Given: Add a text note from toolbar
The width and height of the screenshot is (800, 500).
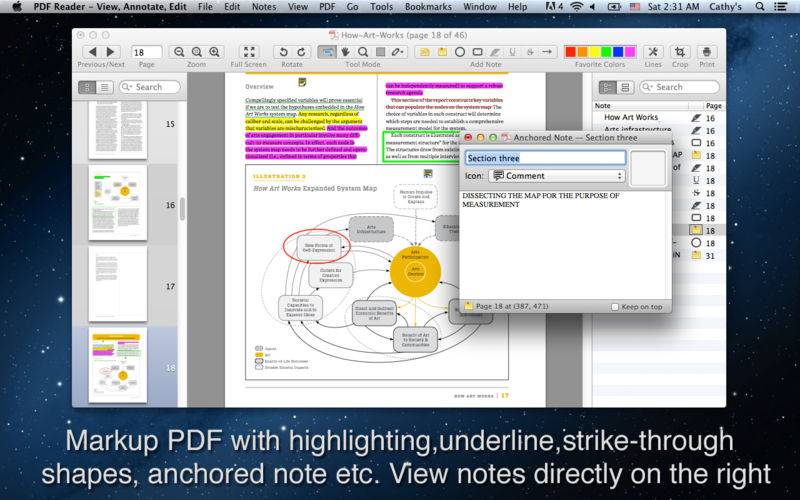Looking at the screenshot, I should pyautogui.click(x=424, y=52).
